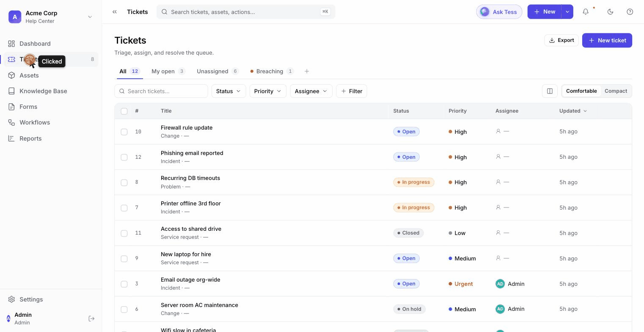Open the Reports section
The image size is (644, 332).
pyautogui.click(x=51, y=138)
